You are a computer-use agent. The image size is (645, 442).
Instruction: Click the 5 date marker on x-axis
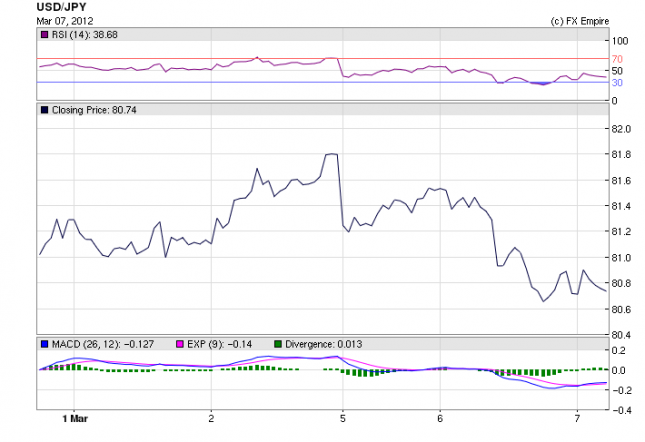[343, 416]
